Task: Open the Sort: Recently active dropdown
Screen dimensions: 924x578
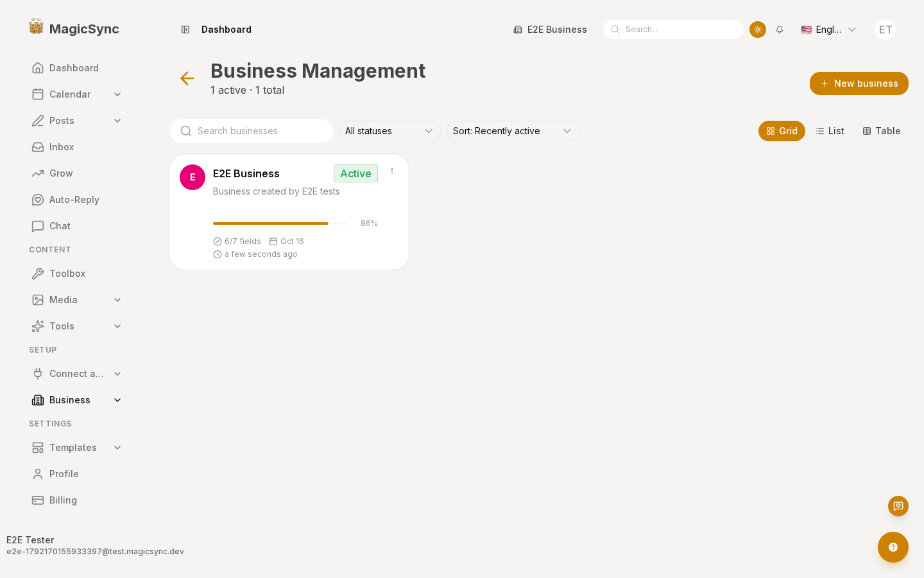Action: click(513, 131)
